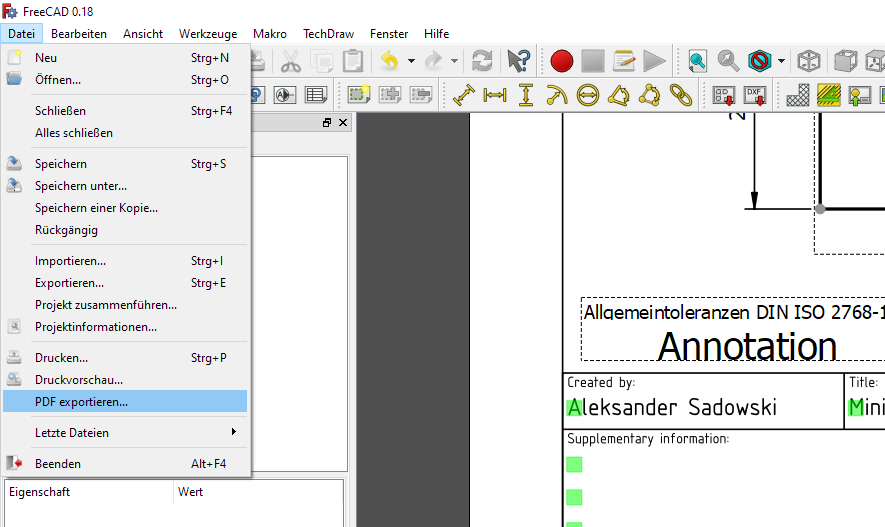The height and width of the screenshot is (527, 885).
Task: Open the Fenster menu
Action: coord(389,34)
